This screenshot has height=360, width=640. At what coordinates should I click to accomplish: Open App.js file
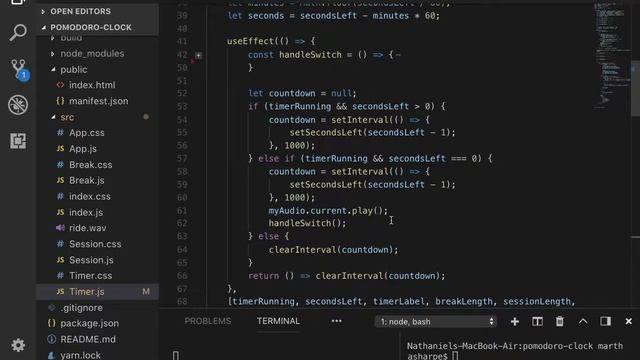pos(83,149)
